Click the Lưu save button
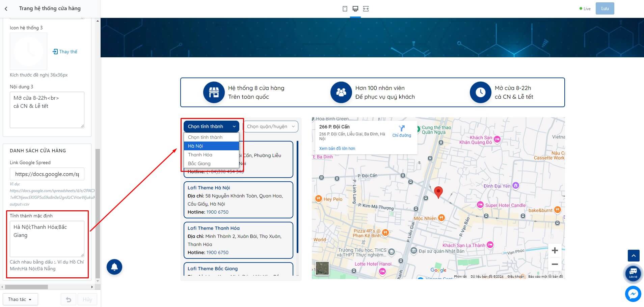Image resolution: width=644 pixels, height=307 pixels. pyautogui.click(x=605, y=9)
